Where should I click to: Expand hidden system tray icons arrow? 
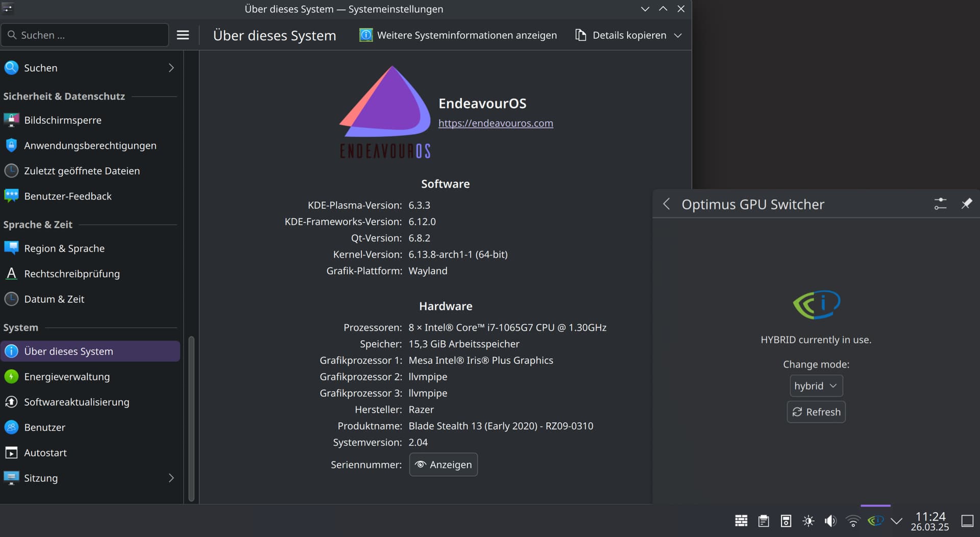[897, 521]
